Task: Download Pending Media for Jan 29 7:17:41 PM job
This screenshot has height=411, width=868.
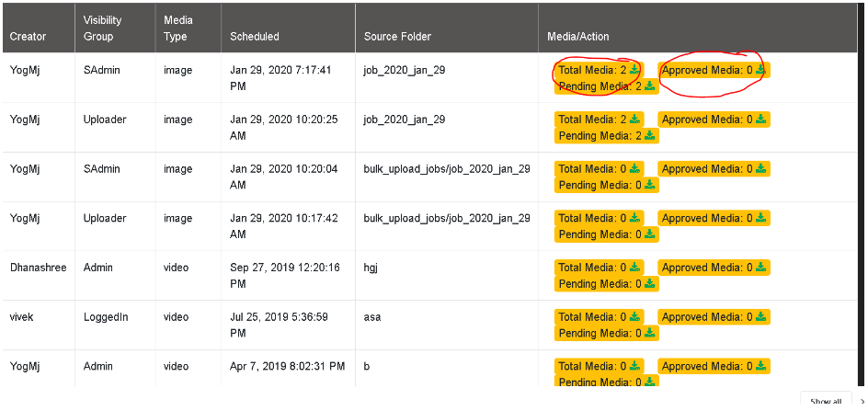Action: (650, 86)
